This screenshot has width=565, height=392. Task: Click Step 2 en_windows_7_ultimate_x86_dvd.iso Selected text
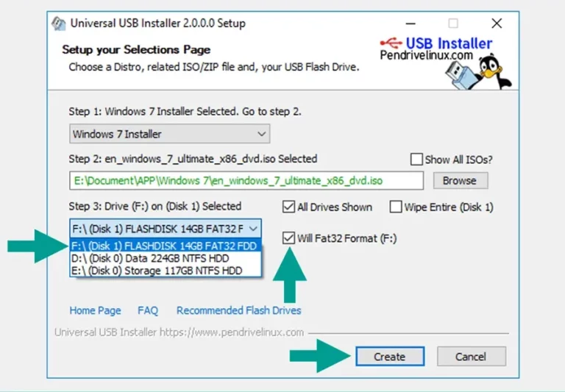(193, 159)
